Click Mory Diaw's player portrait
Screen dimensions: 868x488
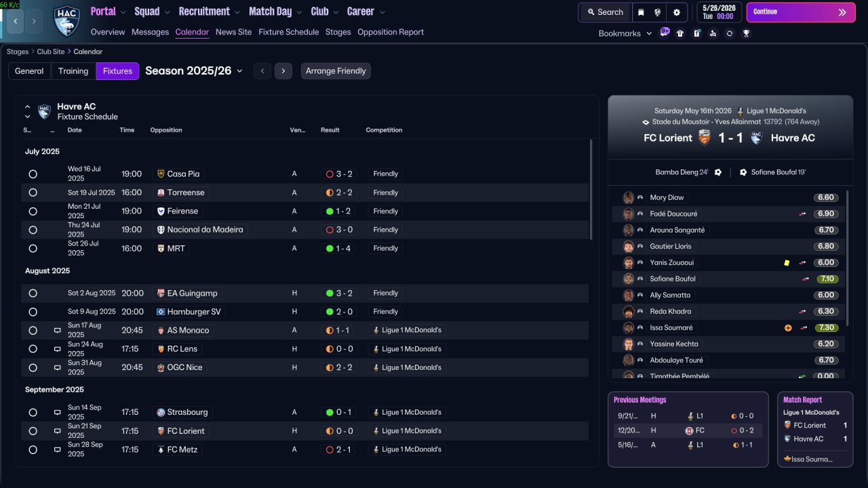pos(629,198)
